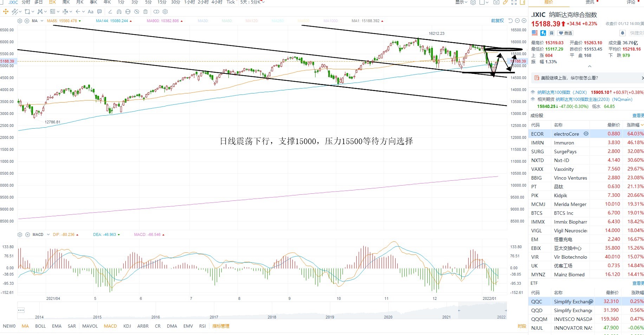This screenshot has height=335, width=644.
Task: Delete drawings with trash can icon
Action: click(x=145, y=12)
